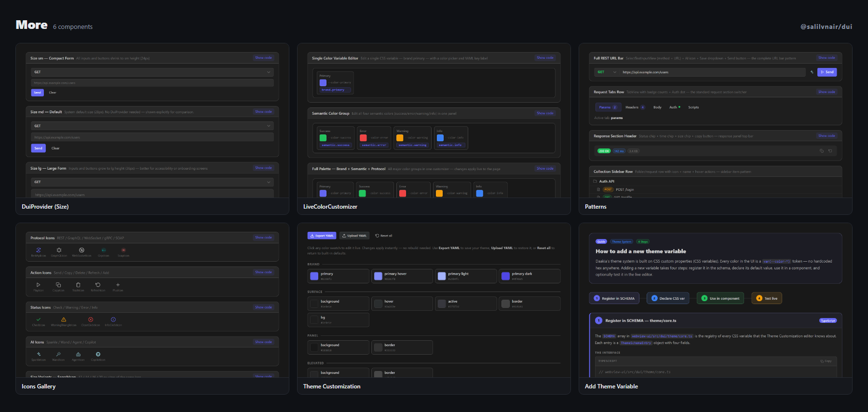The width and height of the screenshot is (868, 412).
Task: Click the GrpcIcon in Protocol Icons
Action: point(103,250)
